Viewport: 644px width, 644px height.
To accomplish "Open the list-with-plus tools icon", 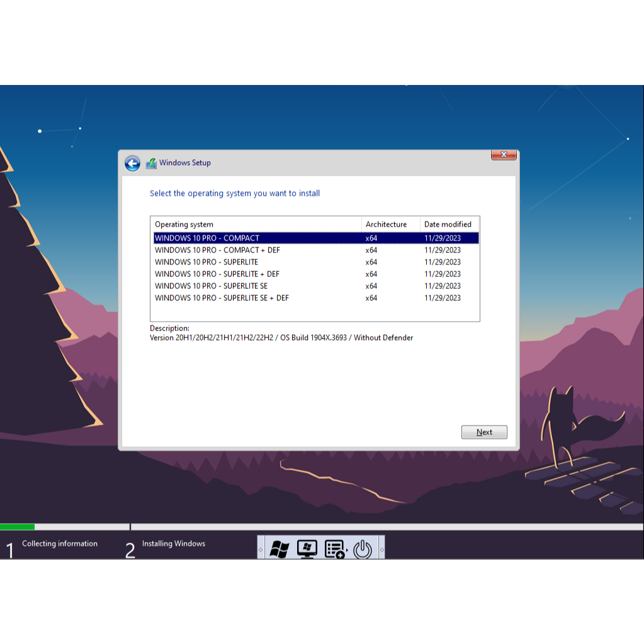I will [x=334, y=549].
